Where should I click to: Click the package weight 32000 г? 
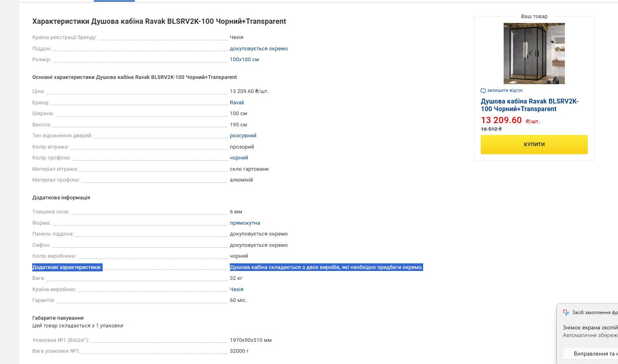239,351
